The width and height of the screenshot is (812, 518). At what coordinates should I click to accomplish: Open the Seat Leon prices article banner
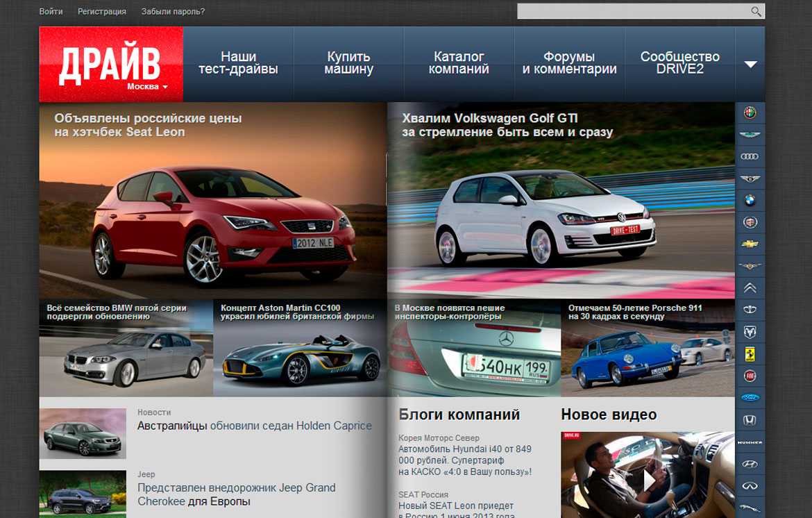[213, 201]
